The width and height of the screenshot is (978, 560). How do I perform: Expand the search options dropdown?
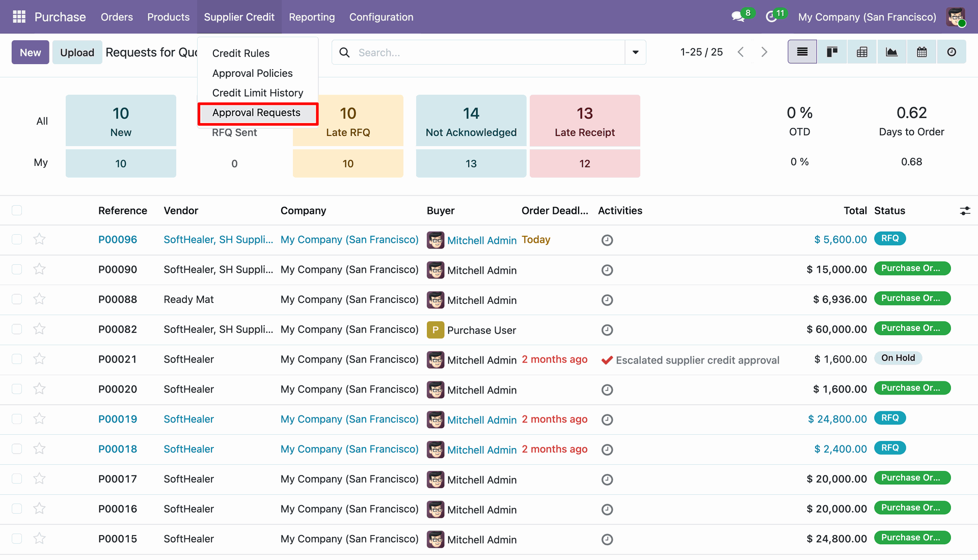[x=635, y=52]
